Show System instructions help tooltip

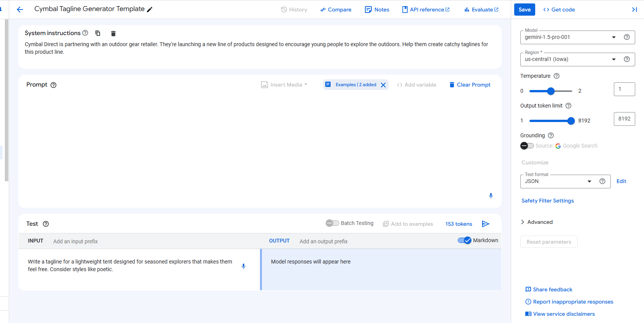[85, 33]
